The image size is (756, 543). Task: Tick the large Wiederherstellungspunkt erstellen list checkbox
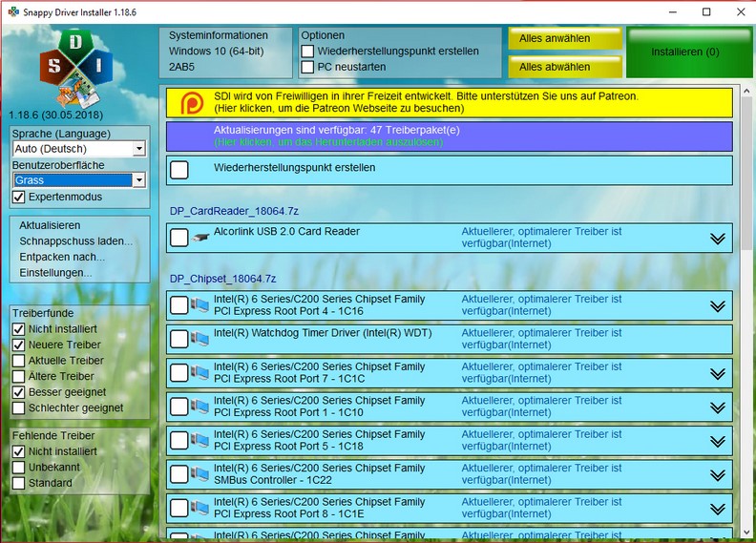[x=178, y=170]
